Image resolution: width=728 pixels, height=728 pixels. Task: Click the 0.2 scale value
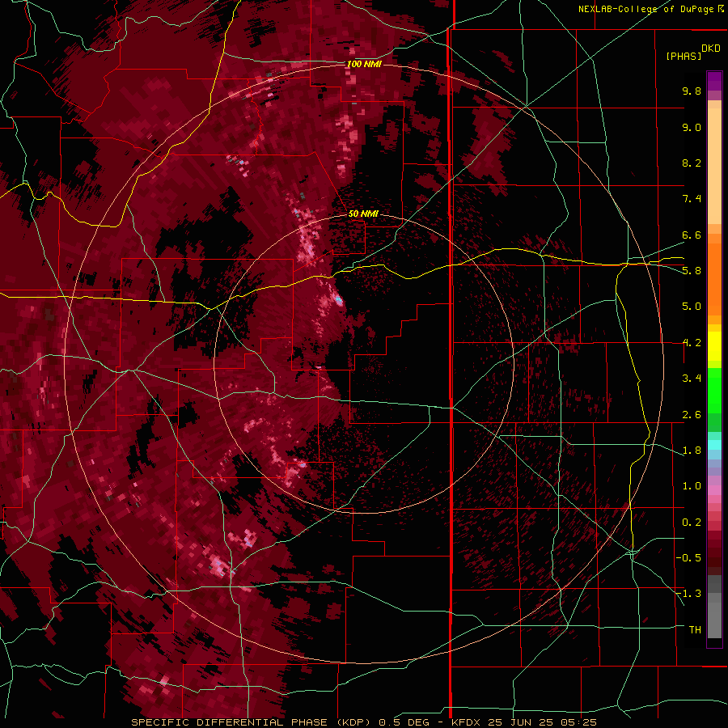pos(692,523)
